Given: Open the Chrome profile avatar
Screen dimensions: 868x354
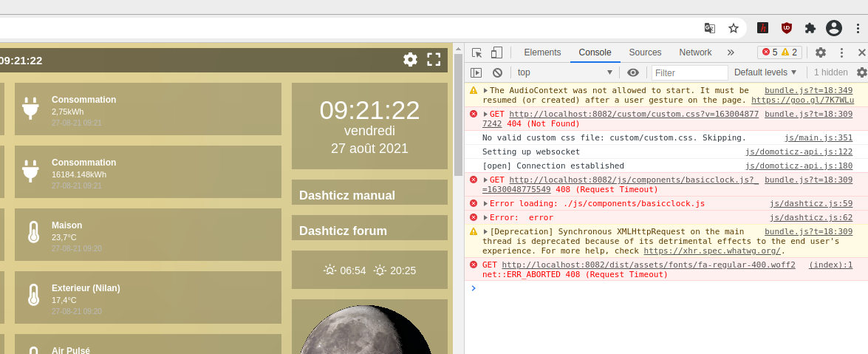Looking at the screenshot, I should pos(834,27).
